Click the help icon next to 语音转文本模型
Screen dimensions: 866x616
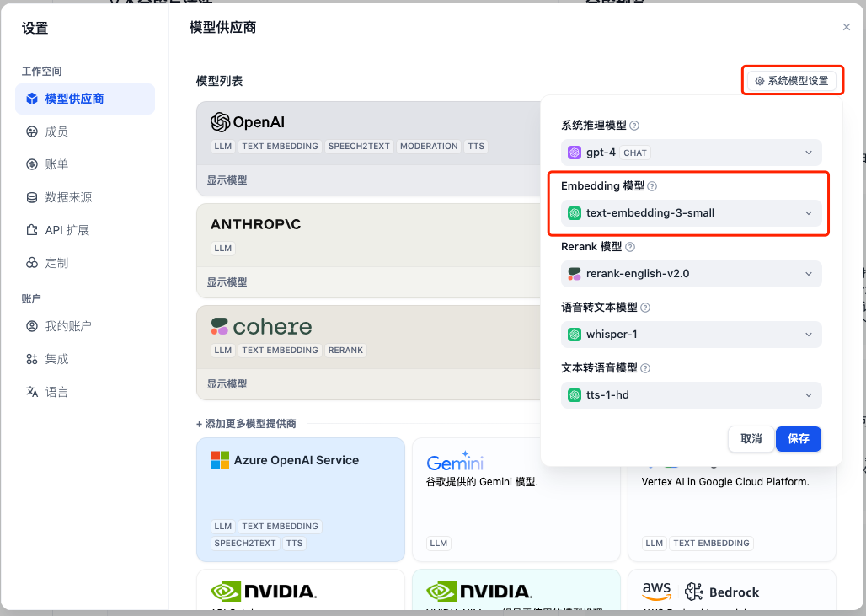(645, 308)
